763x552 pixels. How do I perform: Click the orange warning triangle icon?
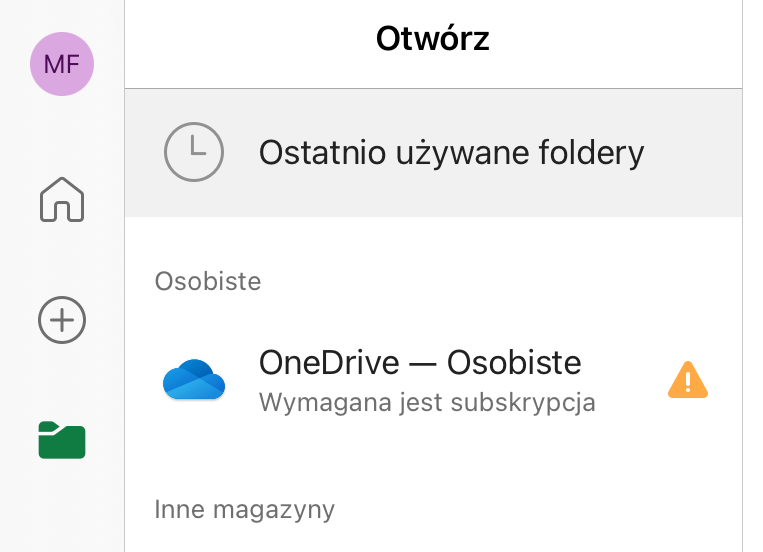[x=688, y=380]
